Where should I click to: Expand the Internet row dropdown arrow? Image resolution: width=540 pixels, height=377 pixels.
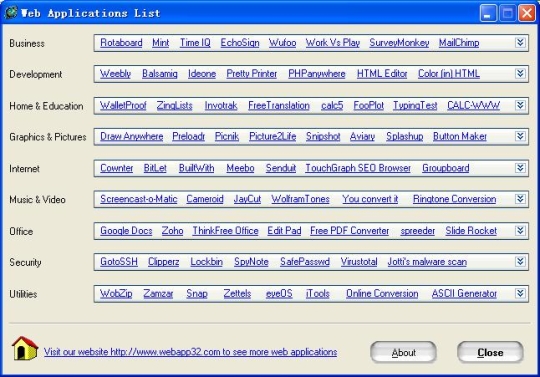pos(520,168)
